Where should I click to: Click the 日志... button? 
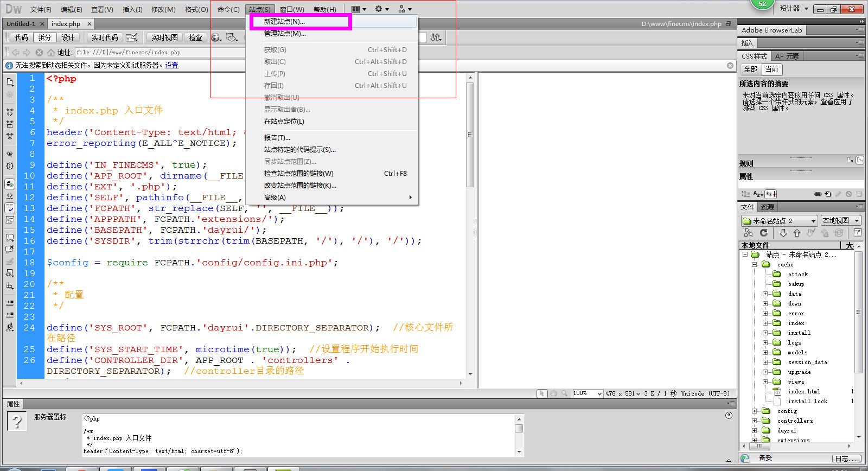click(x=846, y=459)
